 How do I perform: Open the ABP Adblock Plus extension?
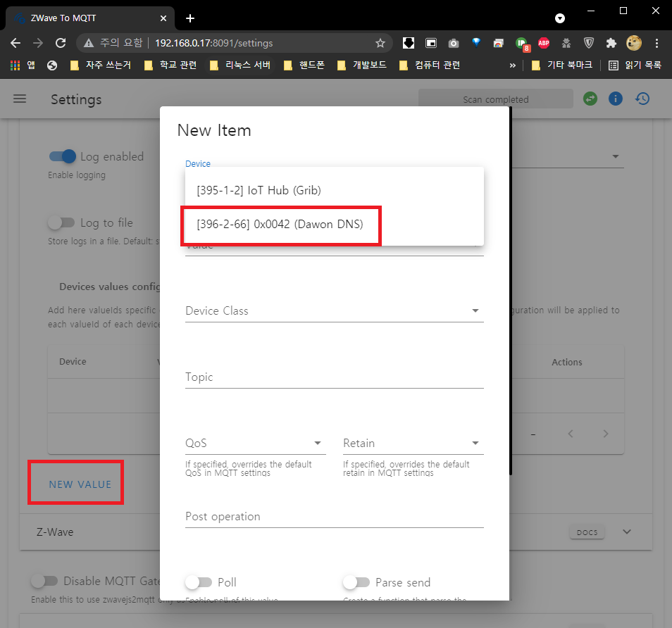(544, 43)
